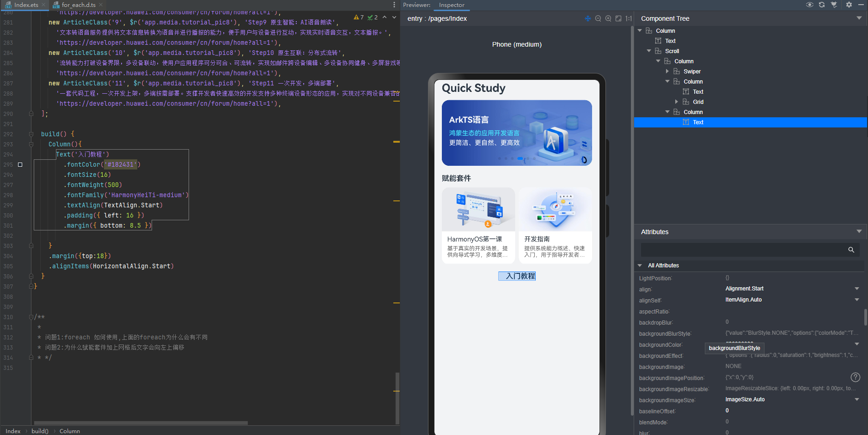Click the fit-to-screen preview icon
The width and height of the screenshot is (868, 435).
click(618, 18)
